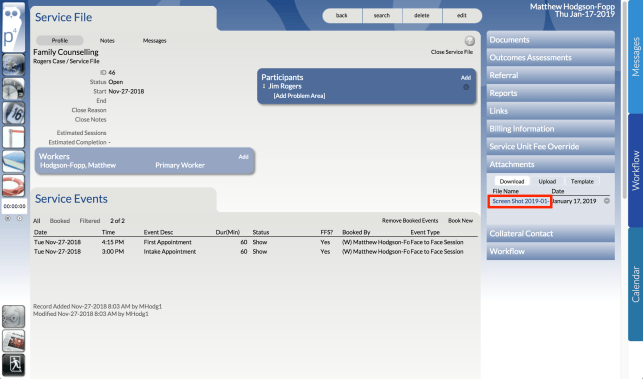Select the Upload option under Attachments
Screen dimensions: 643x379
coord(547,181)
